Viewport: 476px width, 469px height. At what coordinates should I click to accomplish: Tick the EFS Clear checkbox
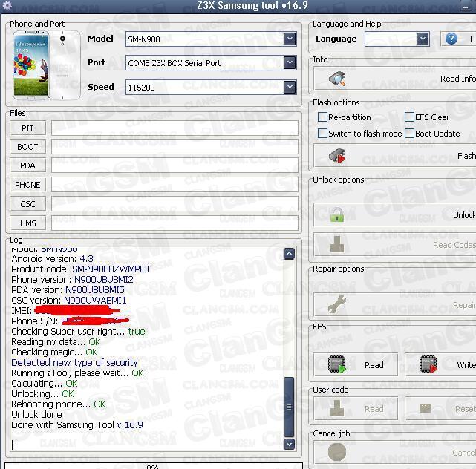[x=409, y=117]
